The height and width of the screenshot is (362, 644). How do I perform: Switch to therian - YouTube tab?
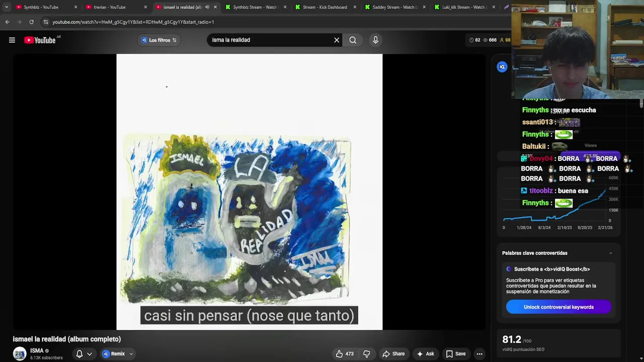115,7
